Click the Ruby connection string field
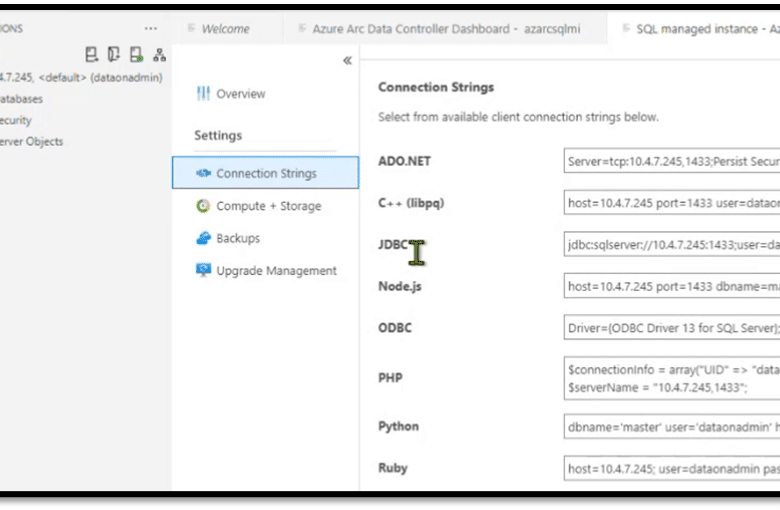This screenshot has width=780, height=510. pyautogui.click(x=672, y=468)
